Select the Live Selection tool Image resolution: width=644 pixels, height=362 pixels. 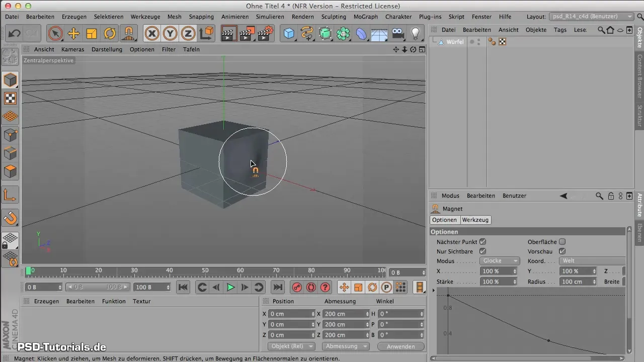55,34
